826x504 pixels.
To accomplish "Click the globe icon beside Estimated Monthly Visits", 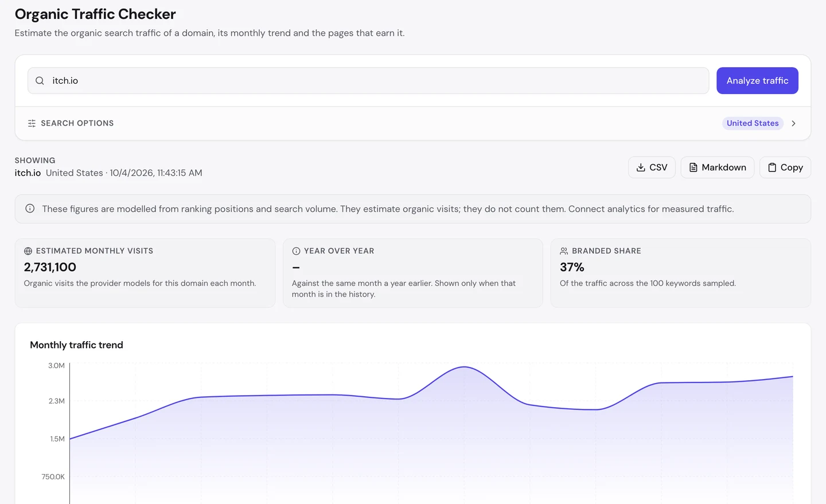I will [x=28, y=251].
